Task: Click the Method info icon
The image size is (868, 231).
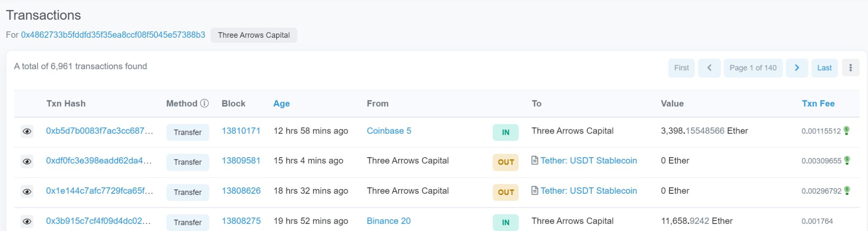Action: click(x=204, y=103)
